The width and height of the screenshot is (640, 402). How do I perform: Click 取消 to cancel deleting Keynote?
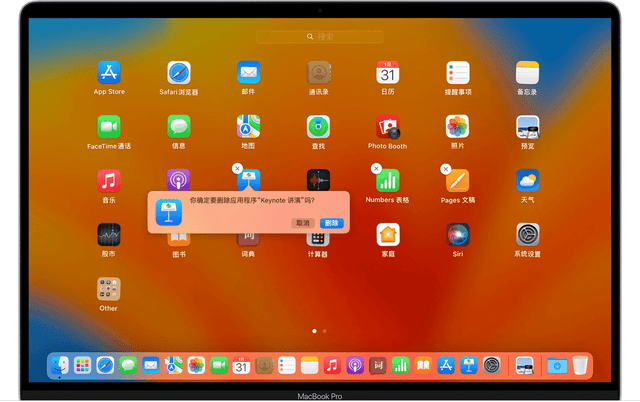303,223
